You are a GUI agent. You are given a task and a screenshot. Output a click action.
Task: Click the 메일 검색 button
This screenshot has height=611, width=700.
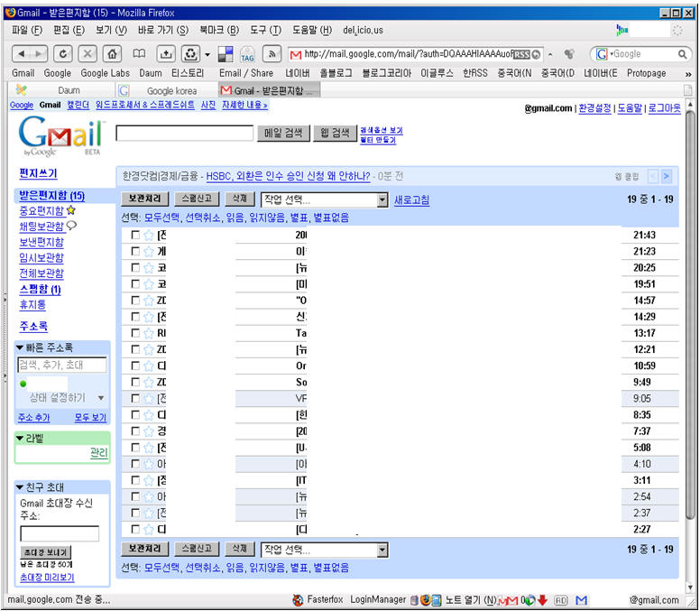(283, 133)
